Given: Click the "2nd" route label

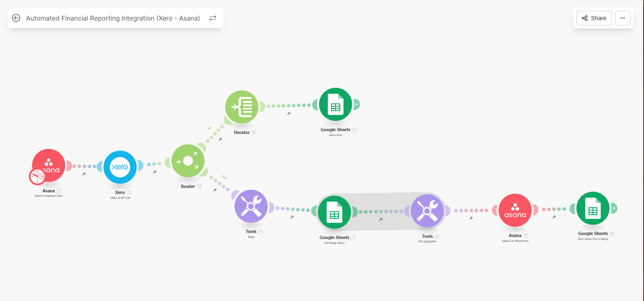Looking at the screenshot, I should [x=224, y=177].
